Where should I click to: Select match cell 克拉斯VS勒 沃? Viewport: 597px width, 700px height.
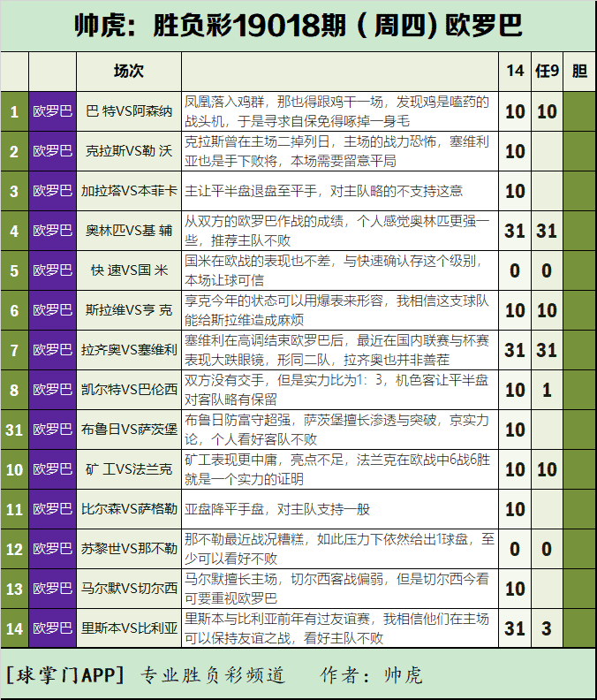point(129,151)
